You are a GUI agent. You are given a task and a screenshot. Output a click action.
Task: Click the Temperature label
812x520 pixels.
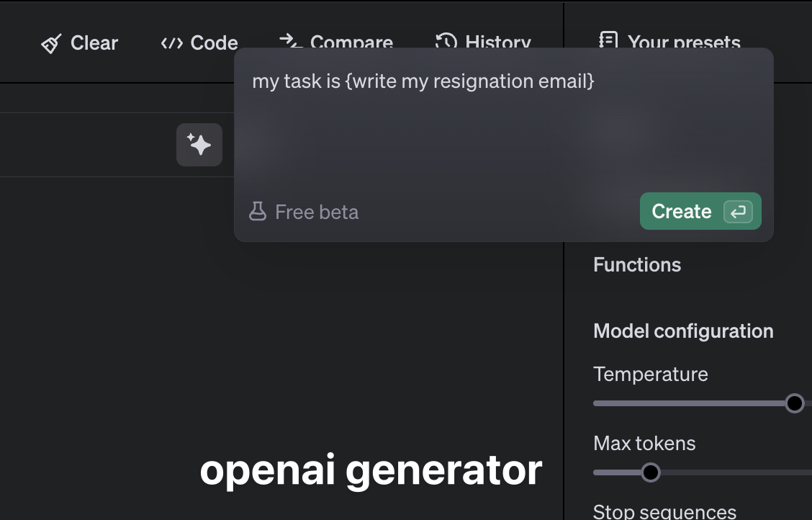pyautogui.click(x=651, y=374)
